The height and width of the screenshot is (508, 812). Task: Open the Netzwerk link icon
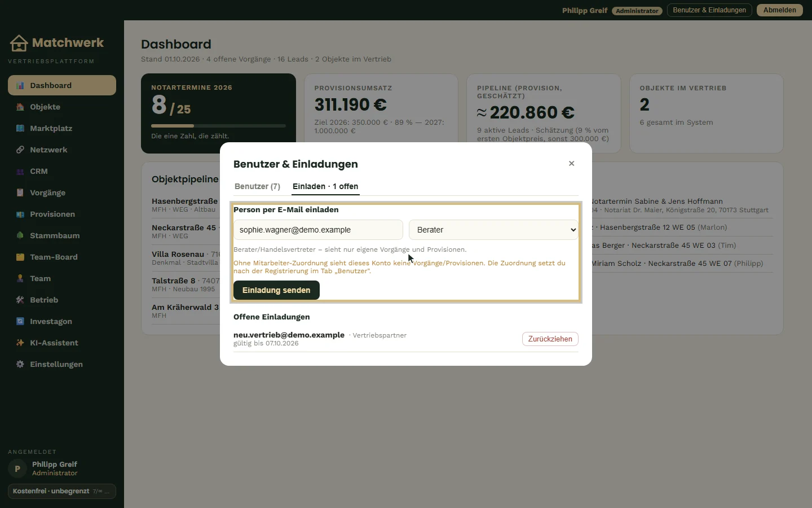point(20,150)
